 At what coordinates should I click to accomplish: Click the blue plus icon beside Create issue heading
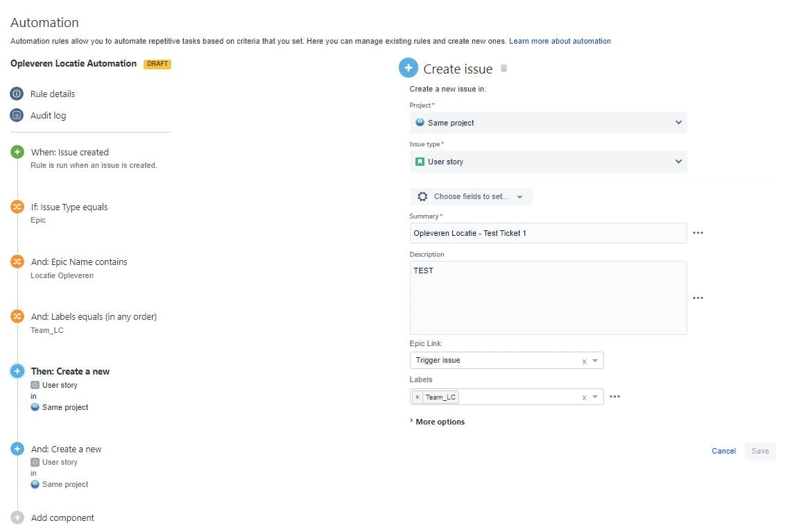pyautogui.click(x=408, y=68)
